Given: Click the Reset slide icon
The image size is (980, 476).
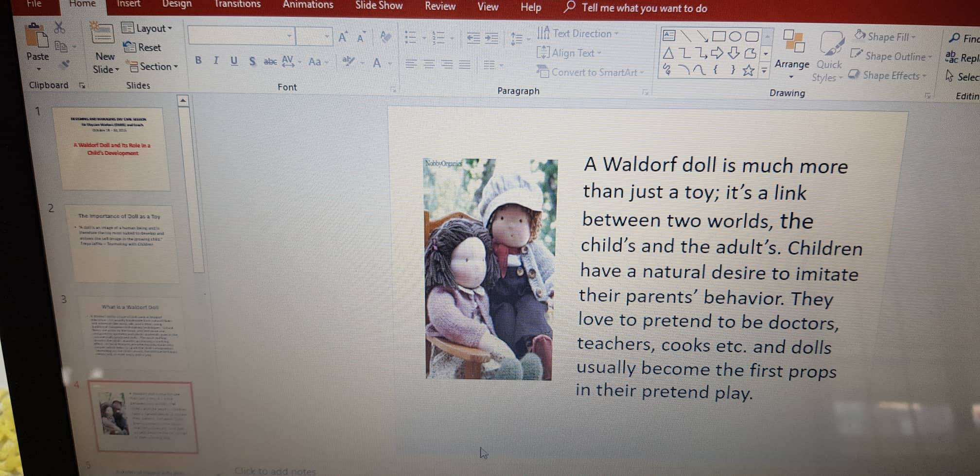Looking at the screenshot, I should (142, 47).
